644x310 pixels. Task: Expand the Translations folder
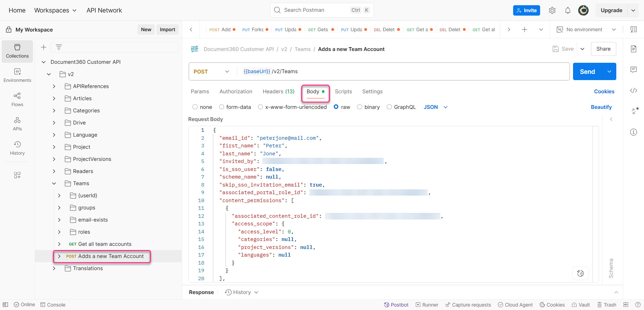[54, 268]
